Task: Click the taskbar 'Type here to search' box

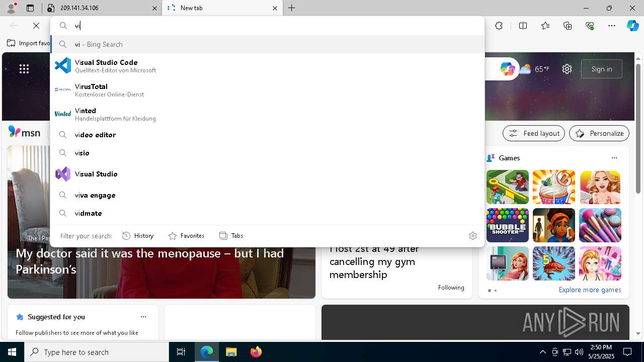Action: (97, 352)
